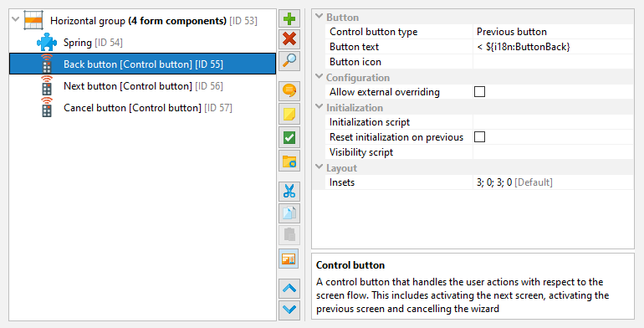Click the magnifier search icon

pyautogui.click(x=289, y=60)
